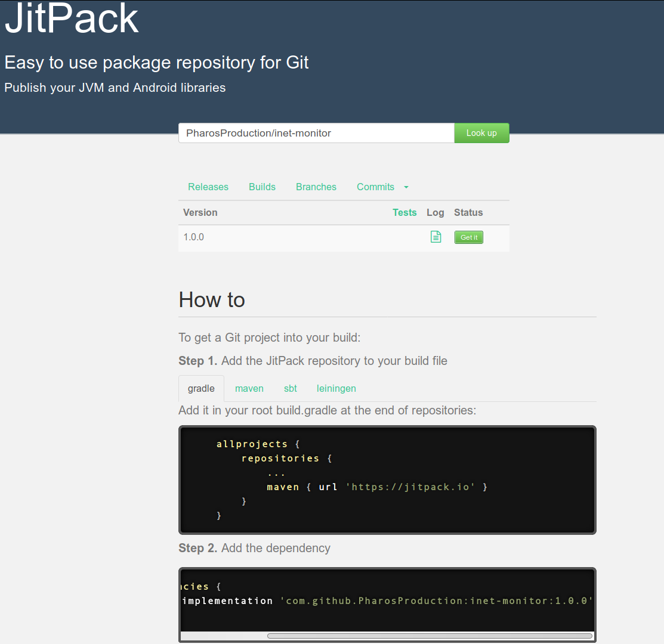Open the build Log for version 1.0.0
The image size is (664, 644).
[436, 237]
